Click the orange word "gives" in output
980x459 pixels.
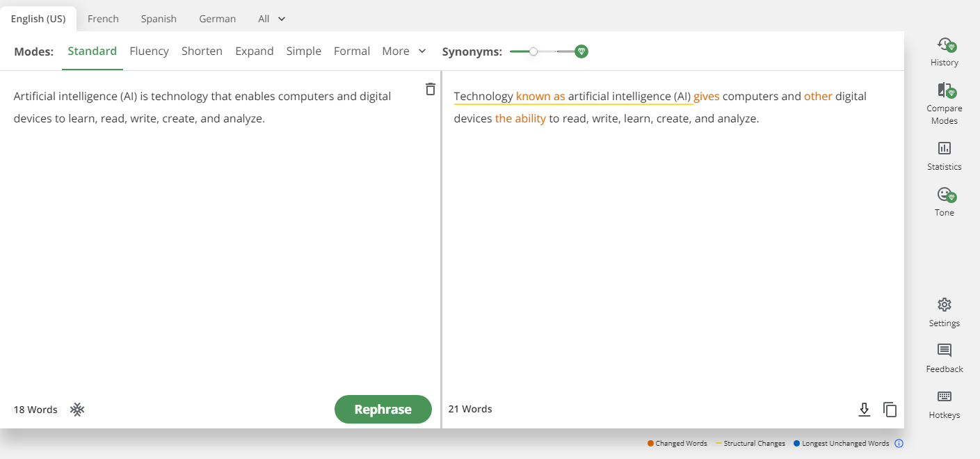coord(706,97)
